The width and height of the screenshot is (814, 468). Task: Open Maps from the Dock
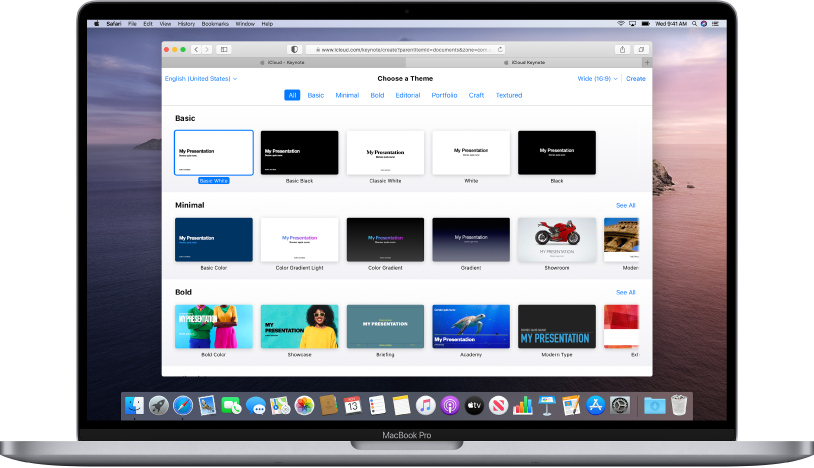click(x=280, y=405)
